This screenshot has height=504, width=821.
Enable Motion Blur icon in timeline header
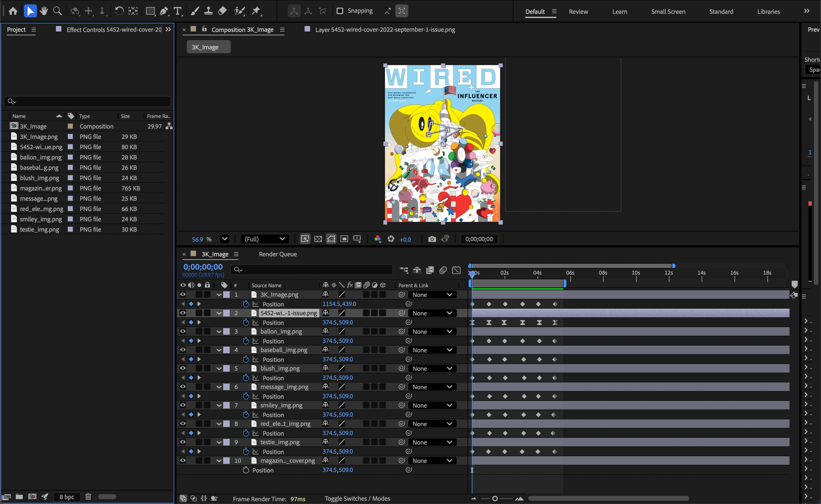coord(443,270)
